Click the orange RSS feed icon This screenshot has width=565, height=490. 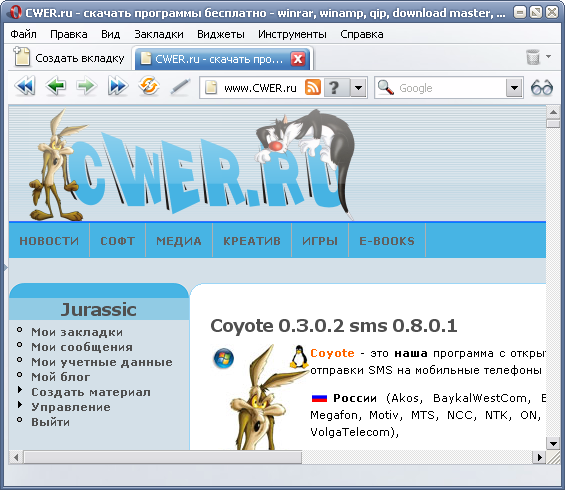click(313, 87)
